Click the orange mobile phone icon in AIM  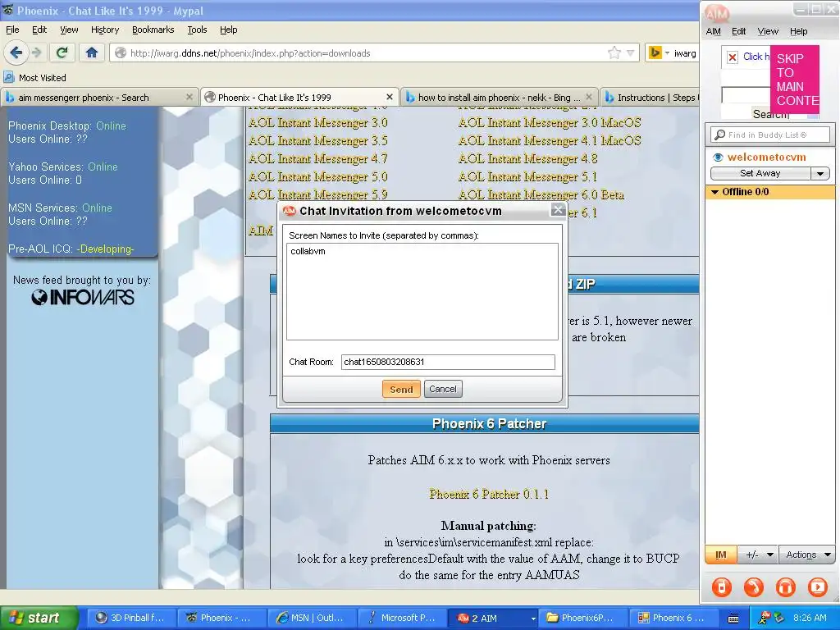tap(722, 587)
